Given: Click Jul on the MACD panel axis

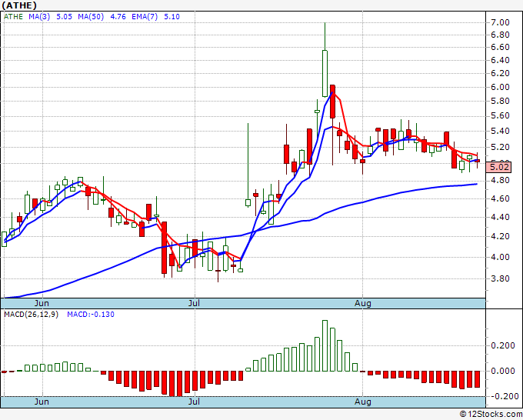Looking at the screenshot, I should coord(194,402).
